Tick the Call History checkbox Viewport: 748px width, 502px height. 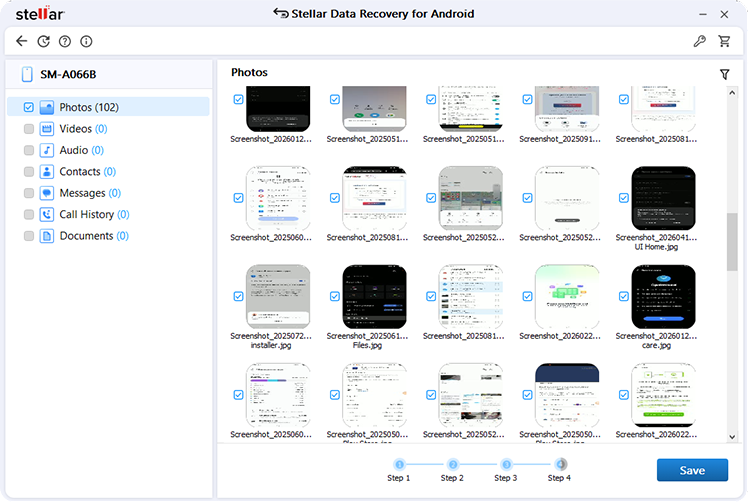click(29, 215)
